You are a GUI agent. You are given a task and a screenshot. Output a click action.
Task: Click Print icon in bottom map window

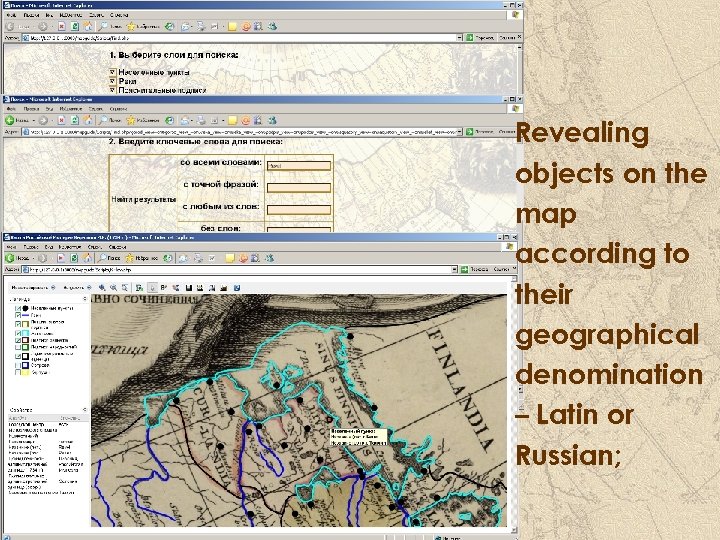coord(198,258)
